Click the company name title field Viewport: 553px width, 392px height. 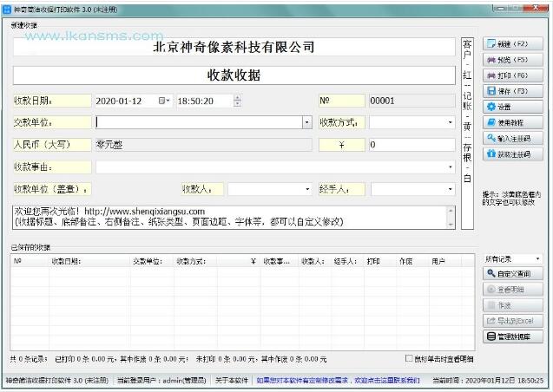pyautogui.click(x=234, y=47)
